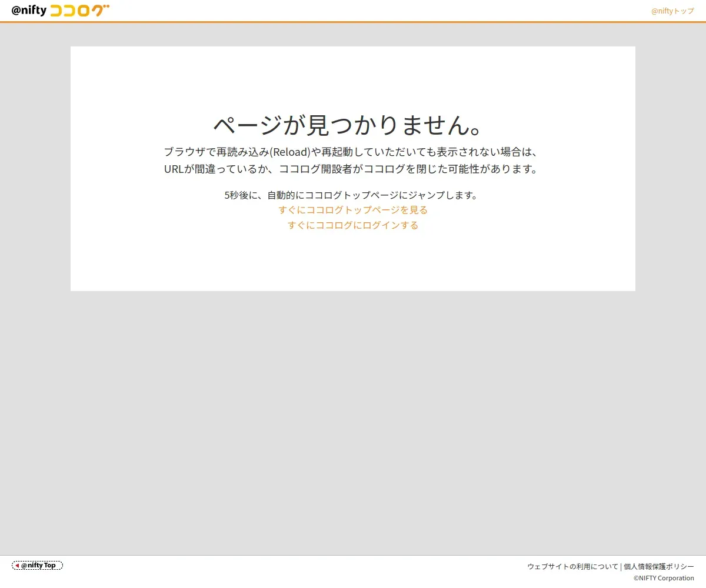This screenshot has height=588, width=706.
Task: Click the @nifty Top footer badge
Action: pyautogui.click(x=37, y=565)
